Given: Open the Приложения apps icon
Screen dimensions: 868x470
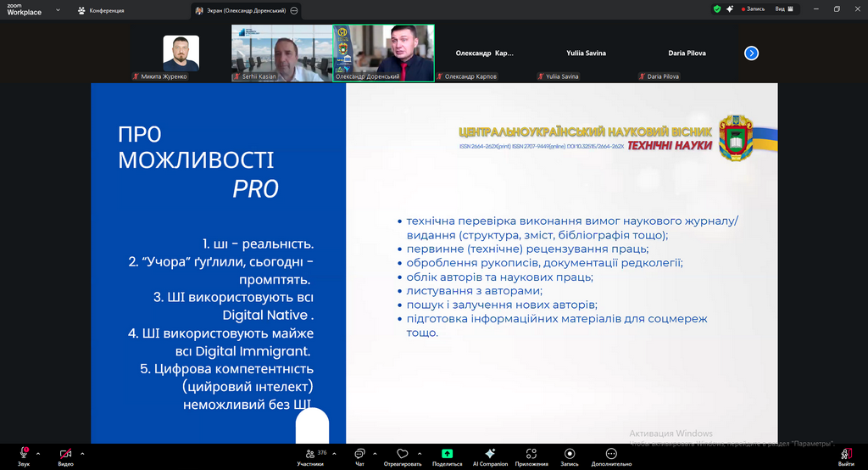Looking at the screenshot, I should coord(531,455).
